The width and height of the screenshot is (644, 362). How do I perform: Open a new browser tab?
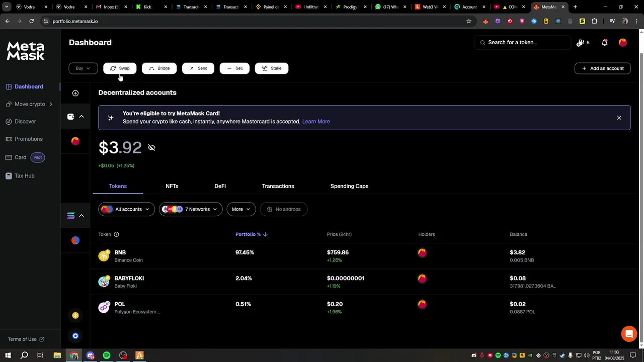575,7
